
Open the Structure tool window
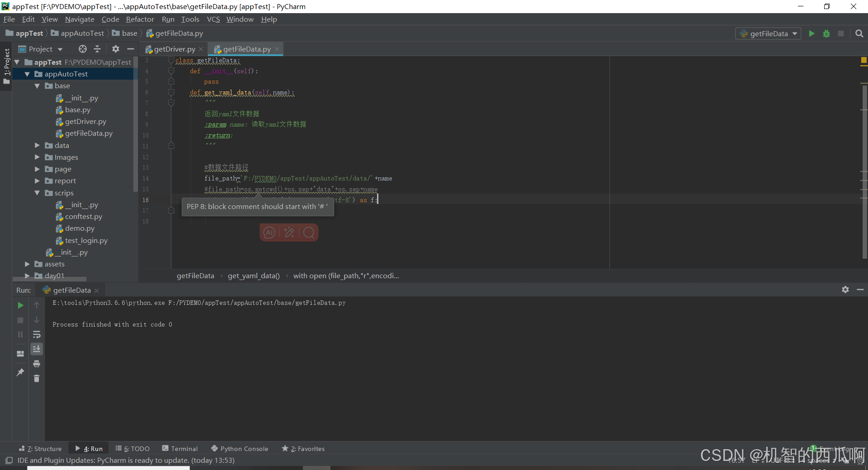tap(40, 449)
